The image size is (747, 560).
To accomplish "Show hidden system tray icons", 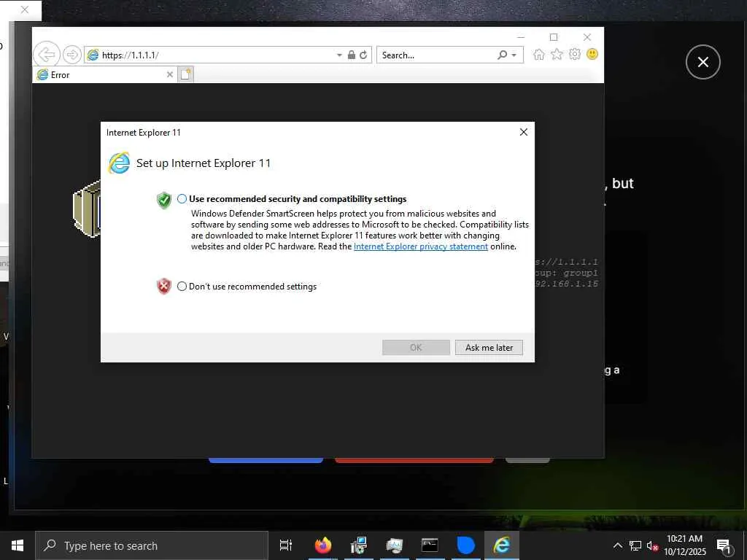I will 617,545.
